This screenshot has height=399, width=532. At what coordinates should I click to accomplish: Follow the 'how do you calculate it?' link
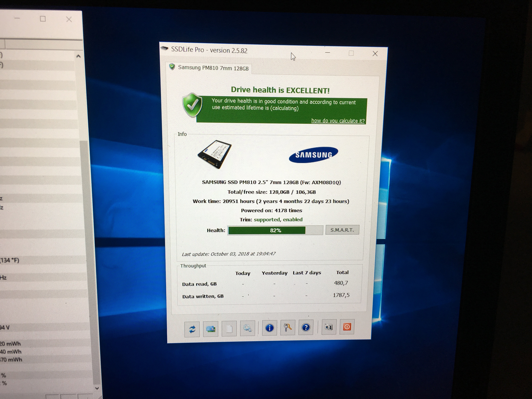point(338,121)
